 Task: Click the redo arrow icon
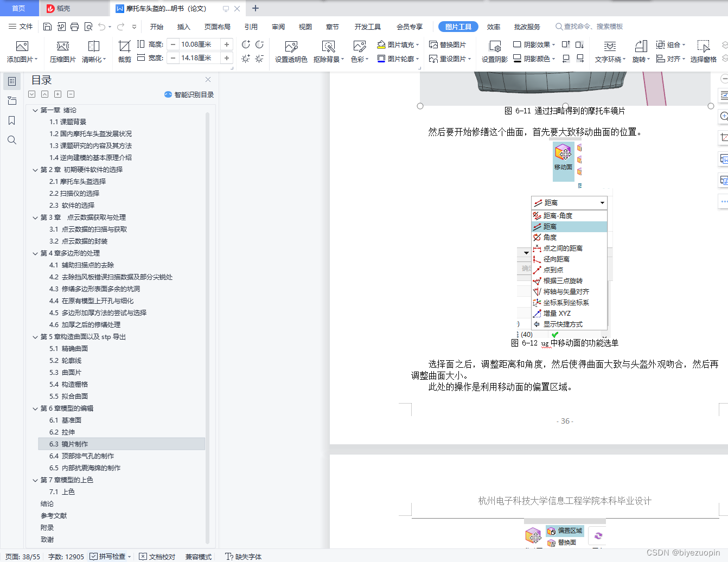click(x=120, y=27)
